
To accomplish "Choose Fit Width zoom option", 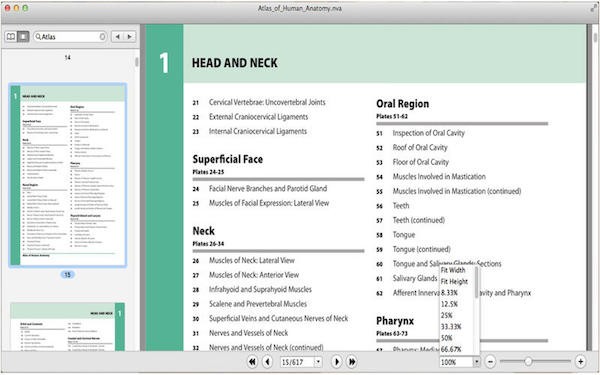I will click(x=453, y=270).
